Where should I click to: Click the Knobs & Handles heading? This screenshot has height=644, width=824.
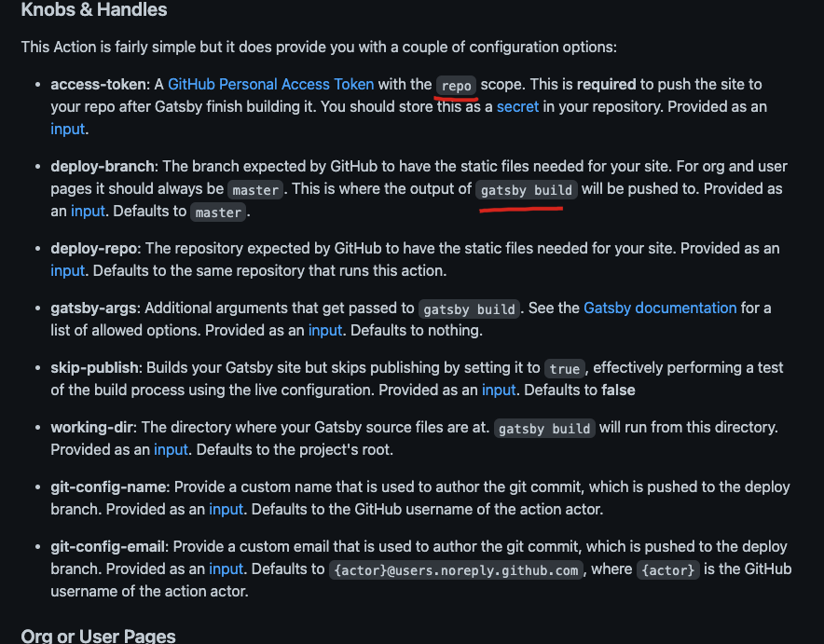click(x=94, y=9)
